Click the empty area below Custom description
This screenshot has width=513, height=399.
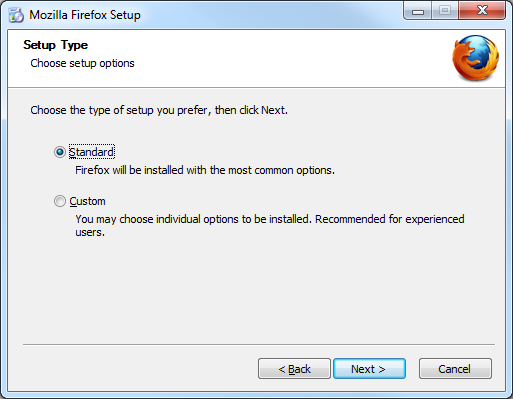point(257,290)
